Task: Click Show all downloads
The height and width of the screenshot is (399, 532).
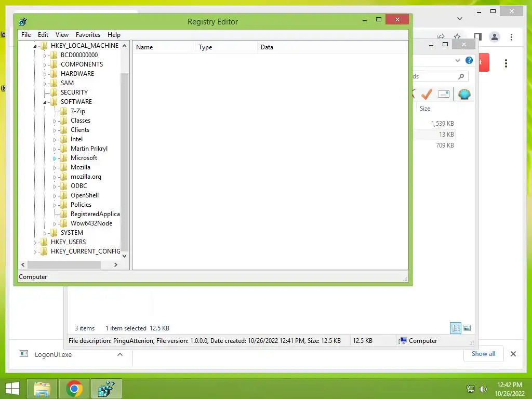Action: coord(484,353)
